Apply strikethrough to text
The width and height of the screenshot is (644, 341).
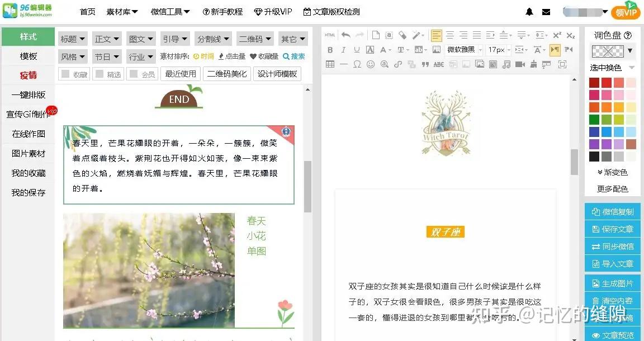[439, 64]
